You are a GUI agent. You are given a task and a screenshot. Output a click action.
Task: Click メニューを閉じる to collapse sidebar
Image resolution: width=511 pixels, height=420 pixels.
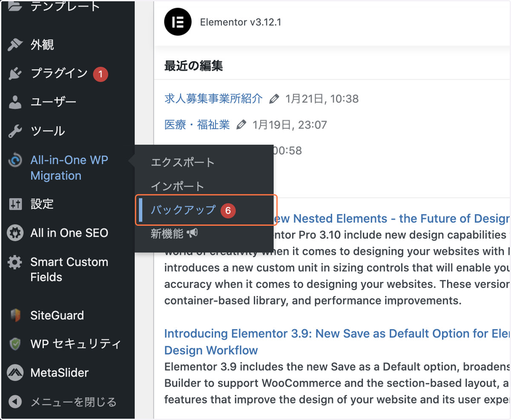coord(73,402)
